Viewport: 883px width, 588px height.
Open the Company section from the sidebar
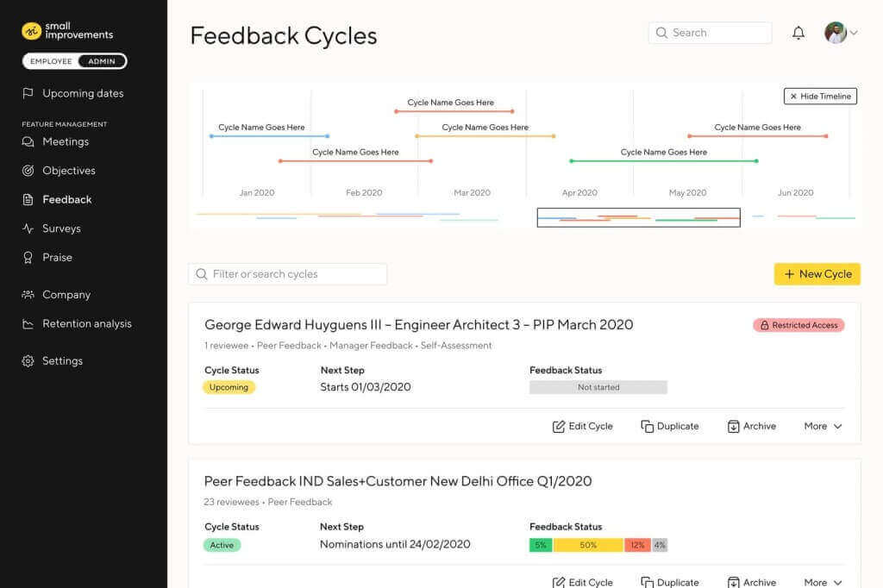click(x=65, y=294)
